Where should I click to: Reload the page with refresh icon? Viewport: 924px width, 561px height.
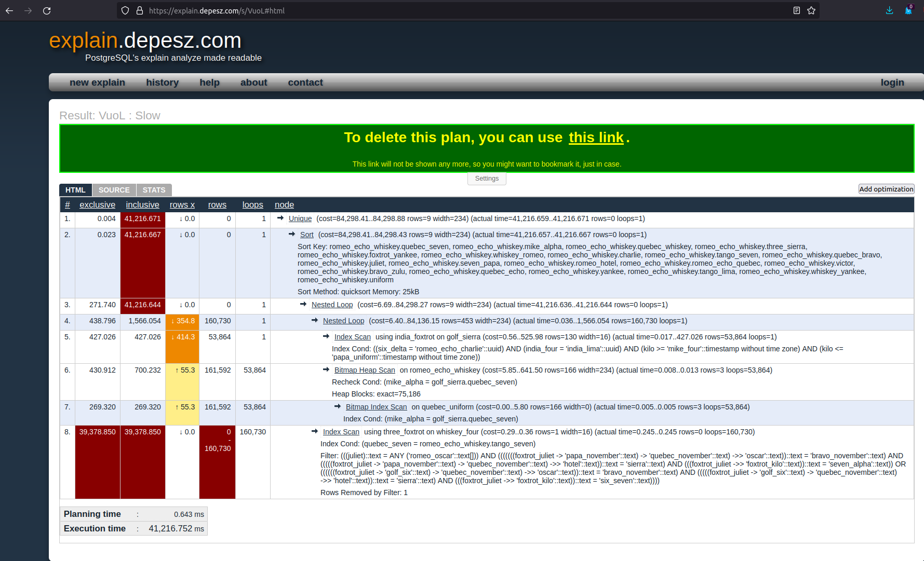point(47,10)
